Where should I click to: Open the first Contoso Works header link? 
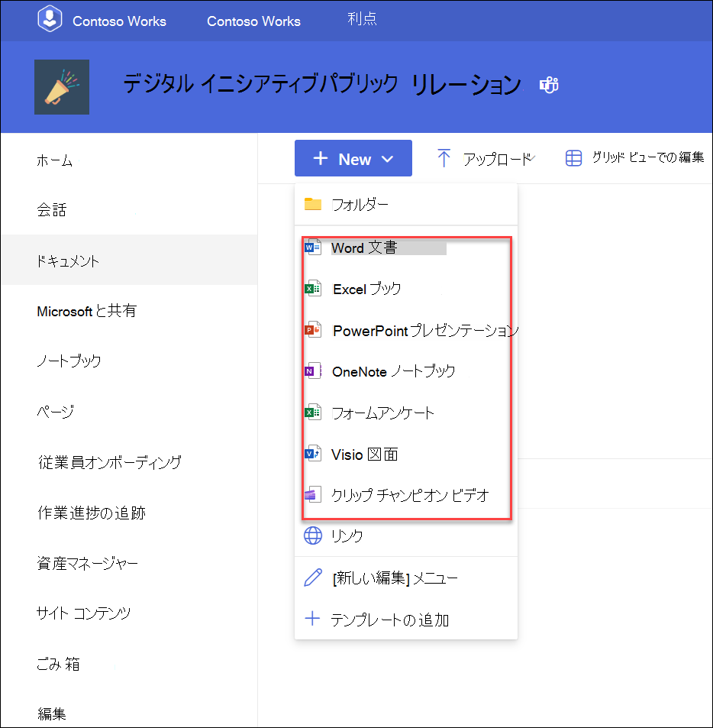[x=119, y=21]
